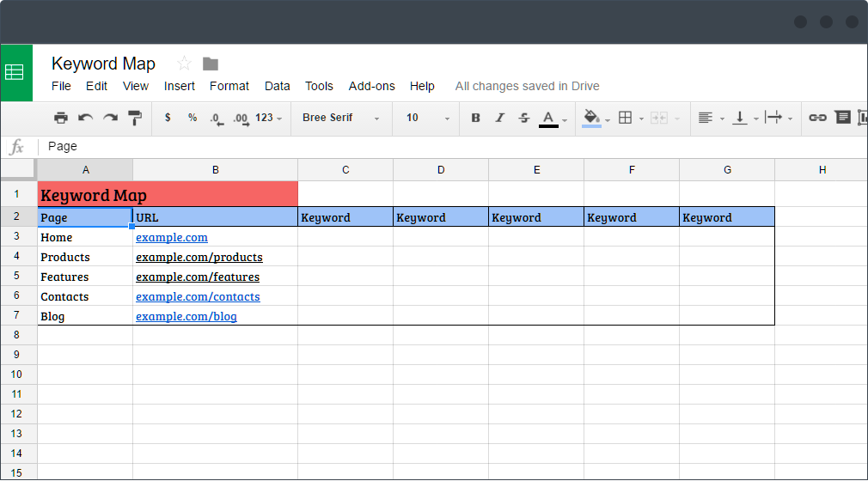Expand horizontal align dropdown arrow

pos(722,119)
